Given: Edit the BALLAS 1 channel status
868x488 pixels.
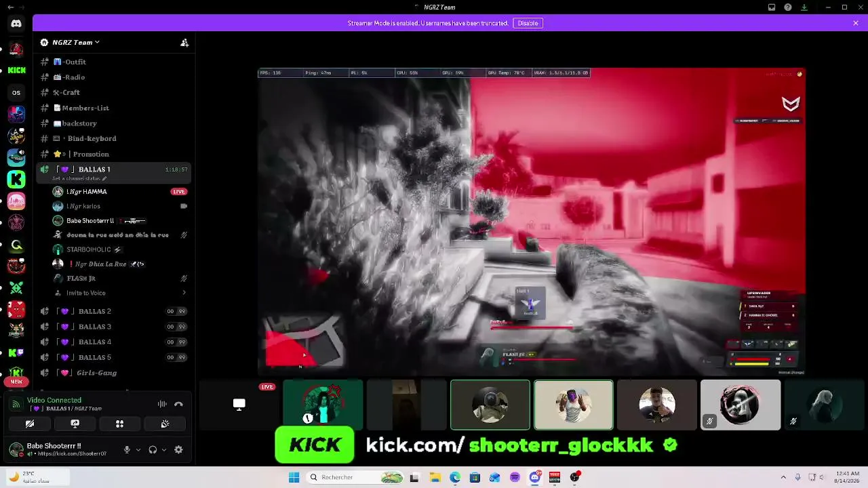Looking at the screenshot, I should point(80,178).
